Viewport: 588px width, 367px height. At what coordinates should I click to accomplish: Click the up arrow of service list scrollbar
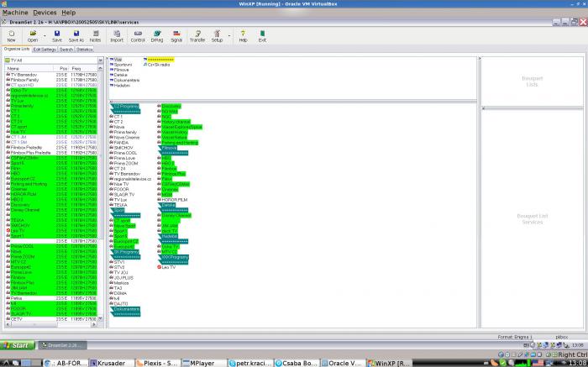point(100,69)
